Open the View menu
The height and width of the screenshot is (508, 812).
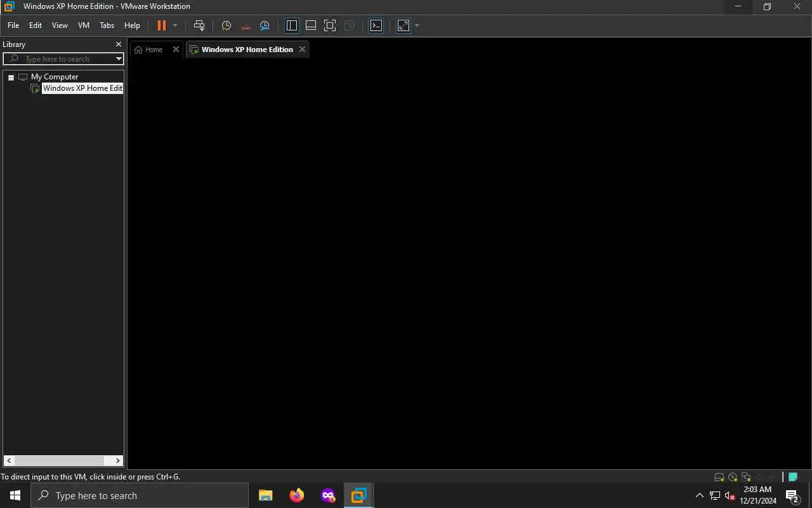[60, 25]
